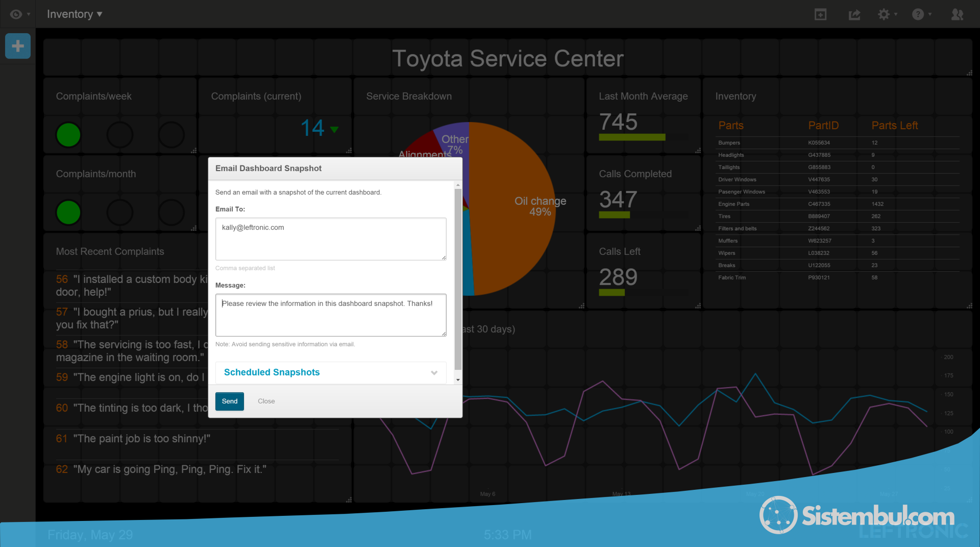Click the Calls Completed value 347
980x547 pixels.
pyautogui.click(x=618, y=200)
